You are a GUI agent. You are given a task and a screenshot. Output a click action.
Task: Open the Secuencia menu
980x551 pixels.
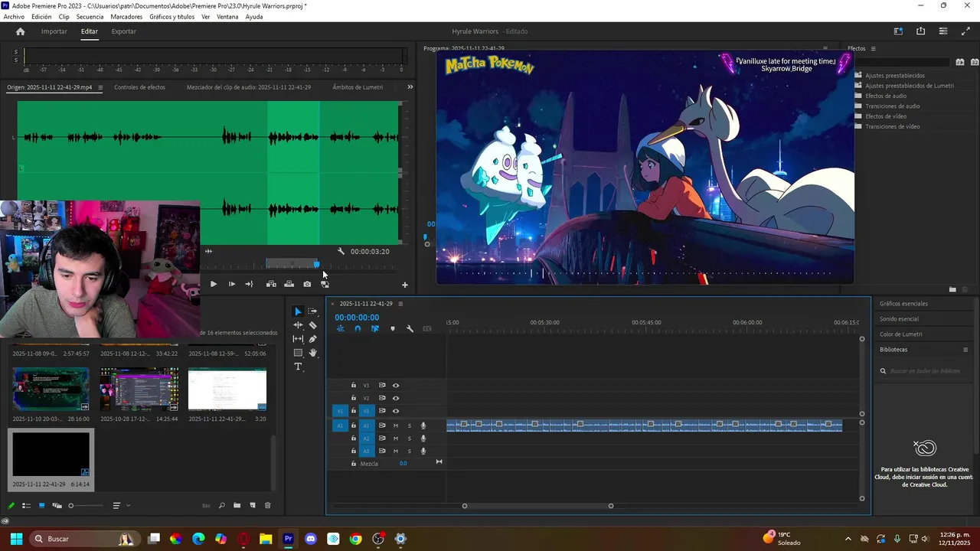click(90, 17)
